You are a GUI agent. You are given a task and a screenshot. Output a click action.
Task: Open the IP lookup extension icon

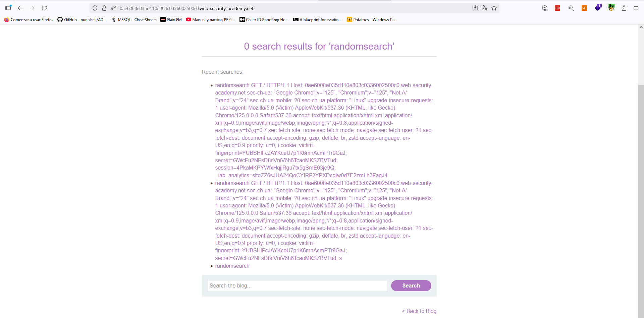pos(571,8)
